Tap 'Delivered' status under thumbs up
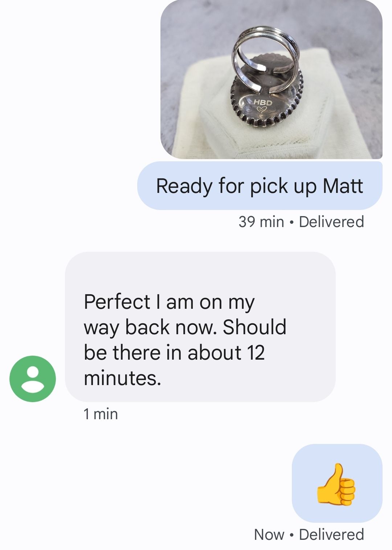Screen dimensions: 392x550 coord(331,534)
